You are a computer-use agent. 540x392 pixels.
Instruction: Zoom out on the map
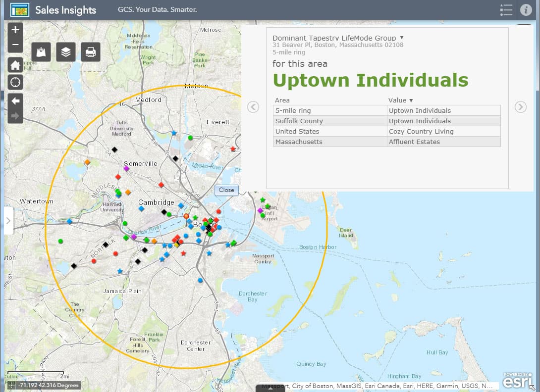(15, 45)
